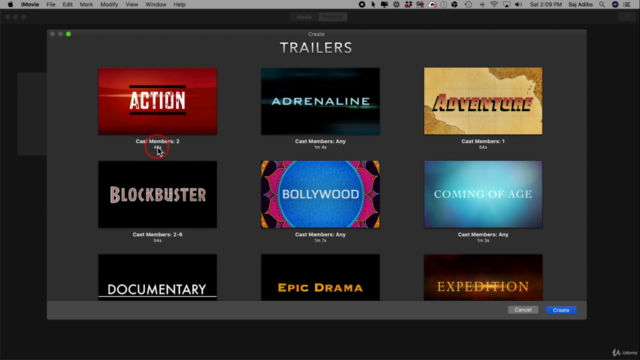Select the Adrenaline trailer template
The height and width of the screenshot is (360, 640).
click(x=320, y=101)
